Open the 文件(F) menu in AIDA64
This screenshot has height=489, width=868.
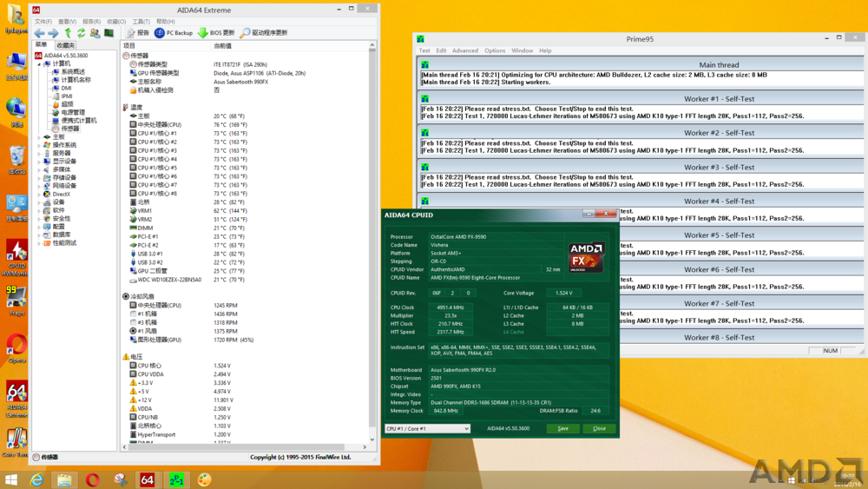[43, 22]
